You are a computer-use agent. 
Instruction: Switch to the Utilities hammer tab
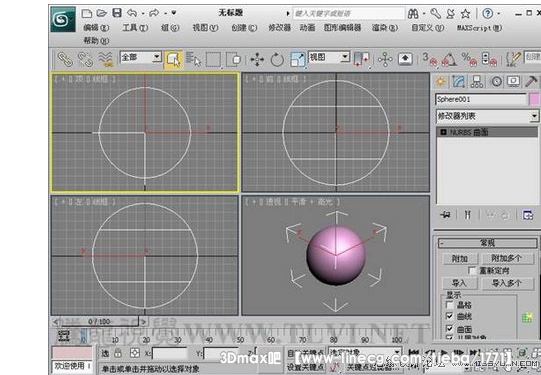(531, 81)
